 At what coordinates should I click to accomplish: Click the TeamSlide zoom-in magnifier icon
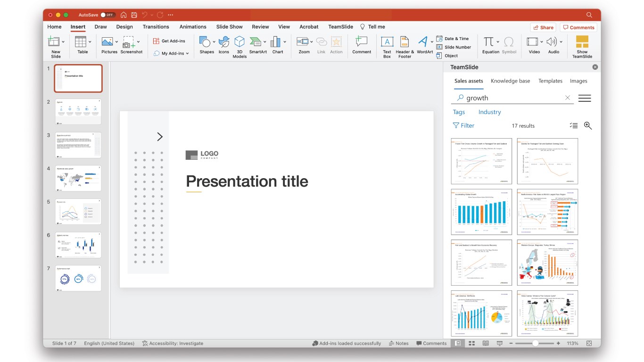tap(587, 125)
